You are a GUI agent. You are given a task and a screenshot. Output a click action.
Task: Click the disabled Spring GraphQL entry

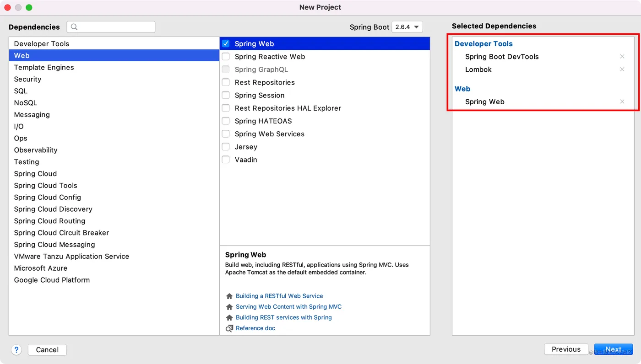tap(261, 70)
